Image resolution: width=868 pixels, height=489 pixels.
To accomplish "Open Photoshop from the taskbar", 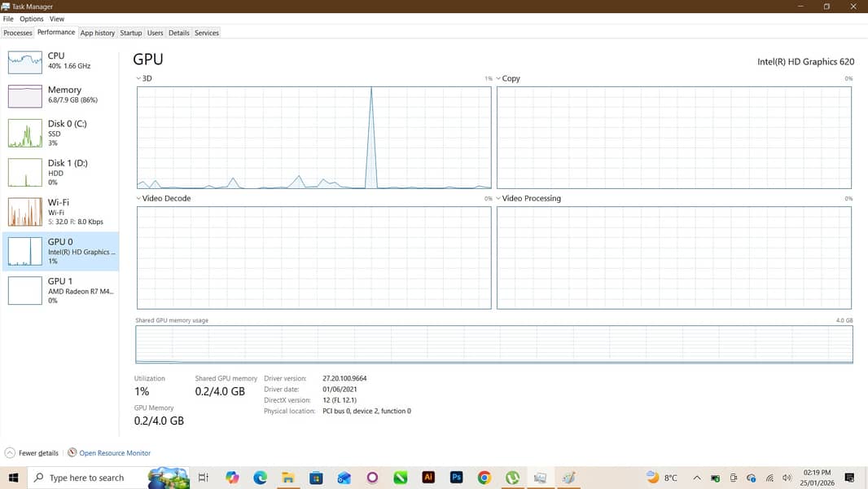I will click(456, 478).
